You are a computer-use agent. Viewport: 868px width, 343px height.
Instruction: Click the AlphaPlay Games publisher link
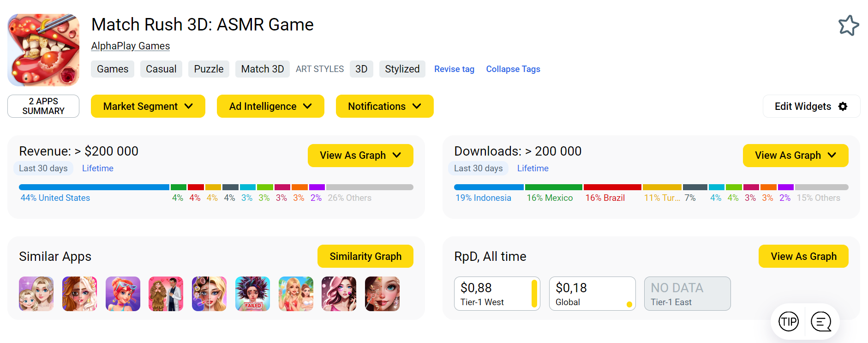click(131, 46)
